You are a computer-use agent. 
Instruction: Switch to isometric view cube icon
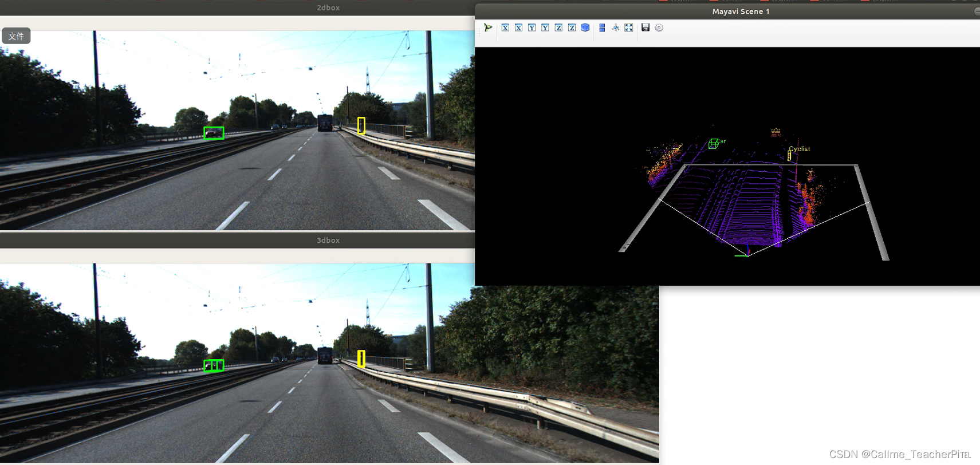coord(585,27)
